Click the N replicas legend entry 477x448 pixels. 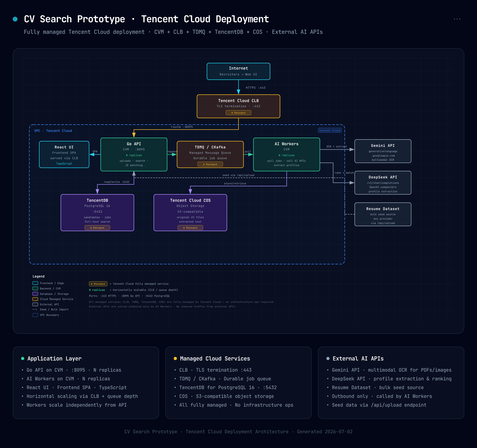click(97, 290)
